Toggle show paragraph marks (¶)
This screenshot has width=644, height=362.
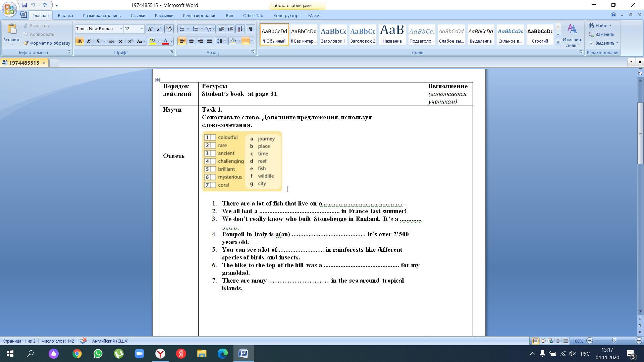[x=250, y=29]
